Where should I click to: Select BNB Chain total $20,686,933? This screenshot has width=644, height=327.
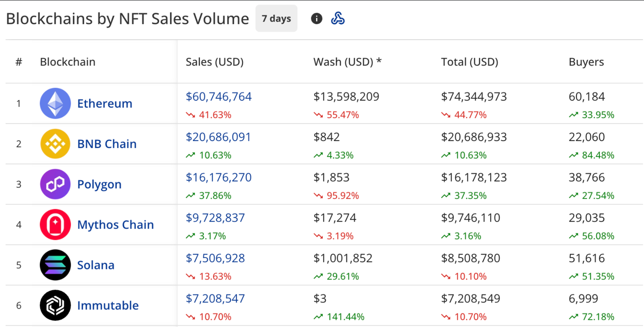click(x=474, y=137)
